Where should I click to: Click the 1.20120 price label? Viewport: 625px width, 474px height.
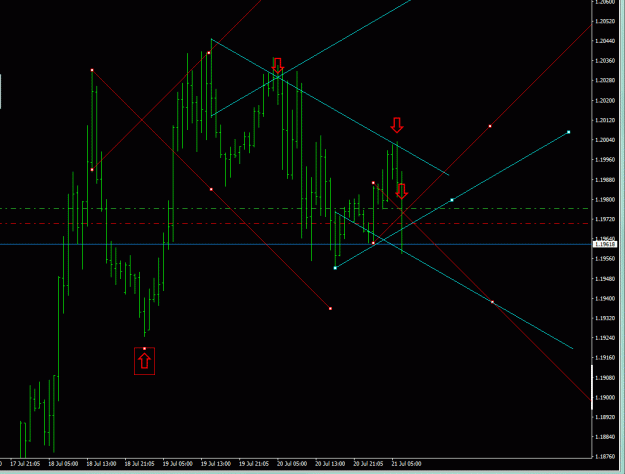pos(605,120)
